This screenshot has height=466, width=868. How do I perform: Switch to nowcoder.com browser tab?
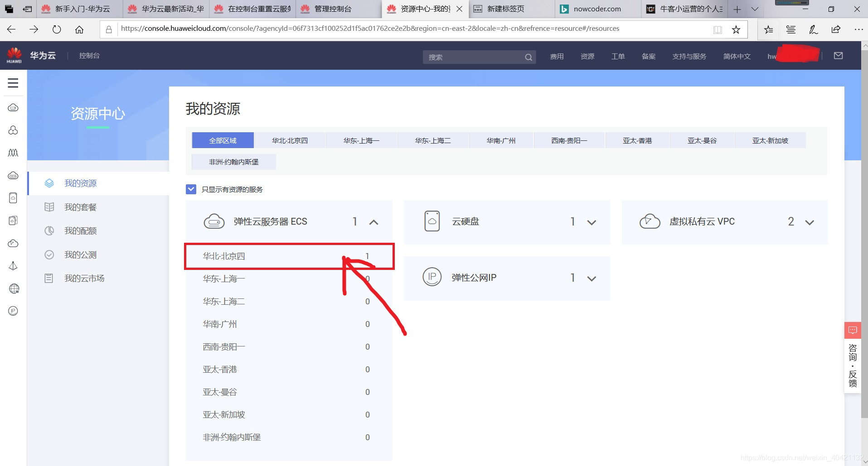(597, 9)
